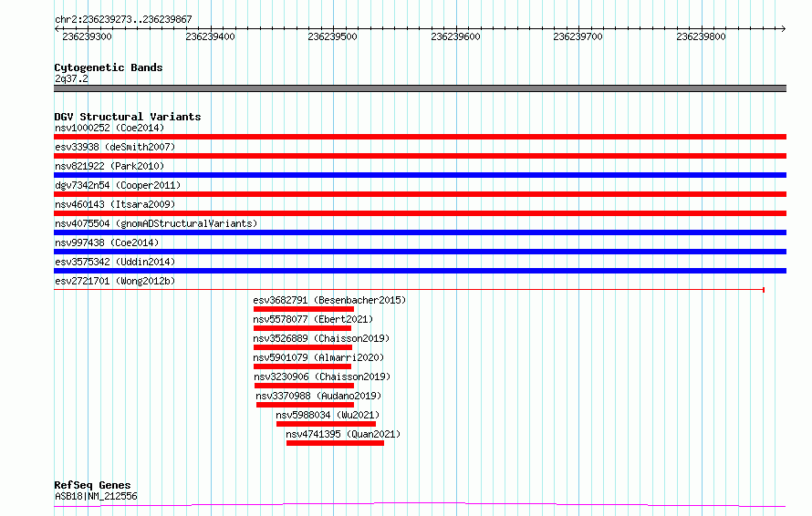This screenshot has height=516, width=812.
Task: Open the nsv821922 (Park2010) variant
Action: (420, 175)
